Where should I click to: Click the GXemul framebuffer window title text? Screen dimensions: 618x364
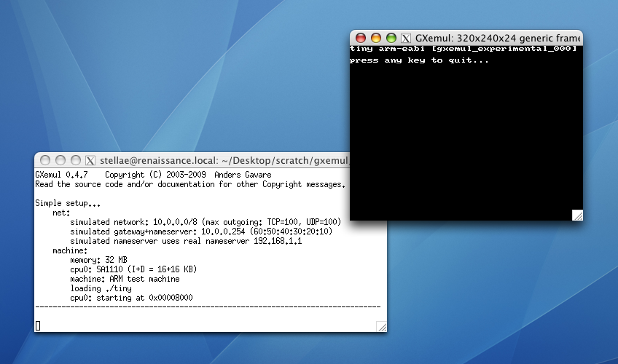pyautogui.click(x=498, y=38)
